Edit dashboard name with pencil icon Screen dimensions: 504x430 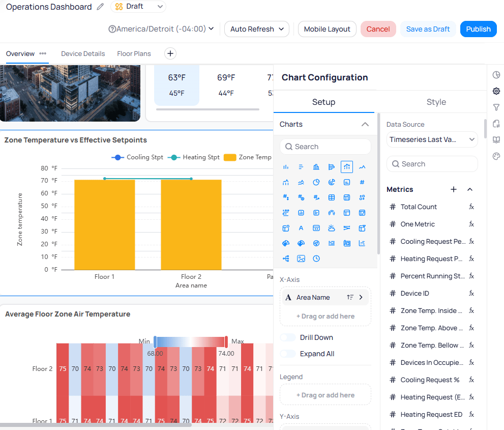pyautogui.click(x=100, y=7)
